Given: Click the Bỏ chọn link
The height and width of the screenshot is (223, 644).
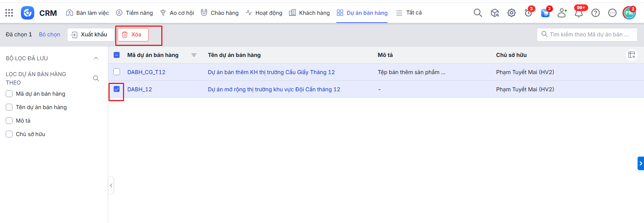Looking at the screenshot, I should pyautogui.click(x=49, y=34).
